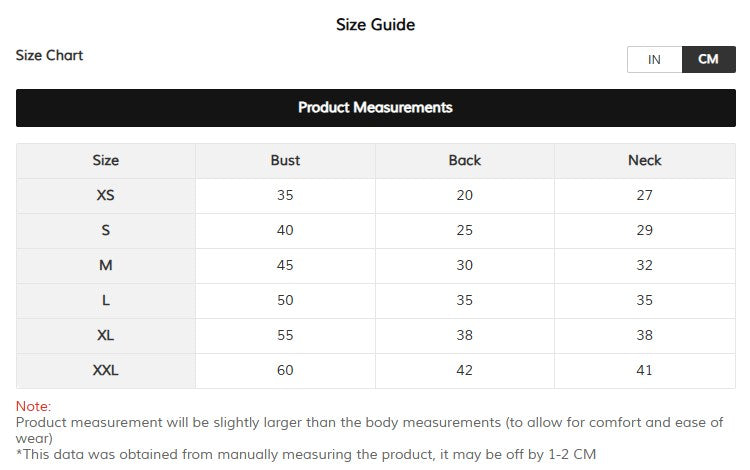Select the L size row label

[x=106, y=300]
